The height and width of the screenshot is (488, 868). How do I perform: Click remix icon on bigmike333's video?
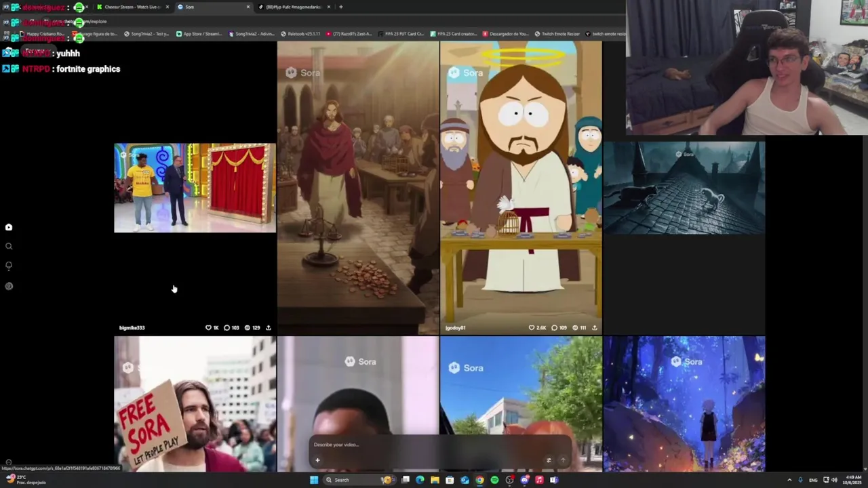(x=248, y=327)
